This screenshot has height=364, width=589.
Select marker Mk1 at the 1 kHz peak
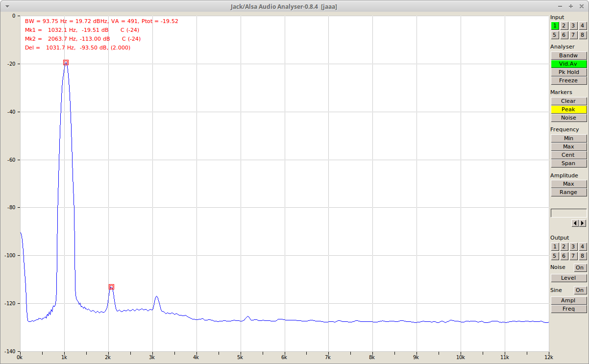click(x=66, y=63)
